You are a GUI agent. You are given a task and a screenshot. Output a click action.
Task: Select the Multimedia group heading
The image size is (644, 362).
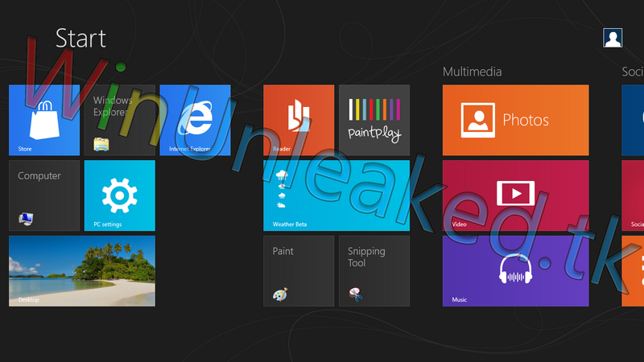tap(472, 72)
